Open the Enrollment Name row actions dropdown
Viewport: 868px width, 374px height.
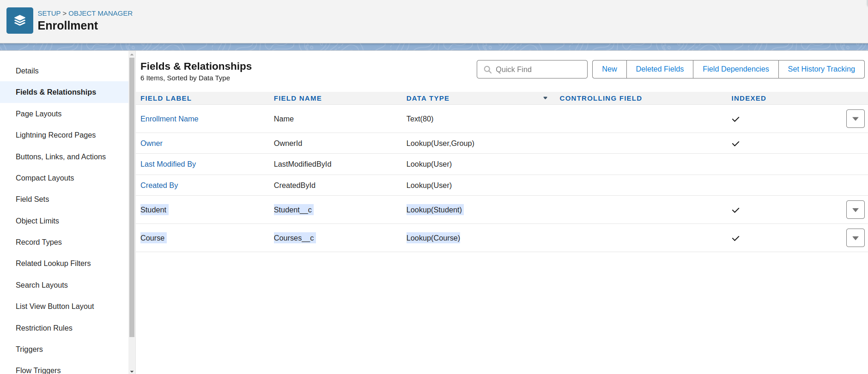855,119
